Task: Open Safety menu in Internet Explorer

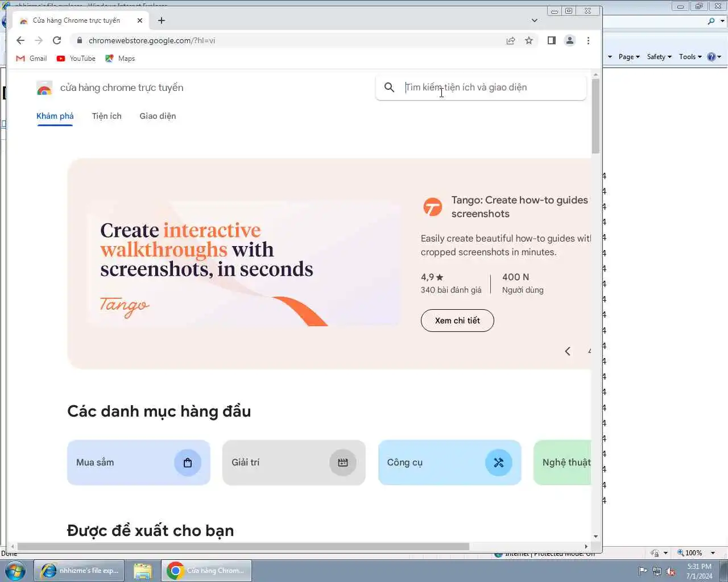Action: (659, 57)
